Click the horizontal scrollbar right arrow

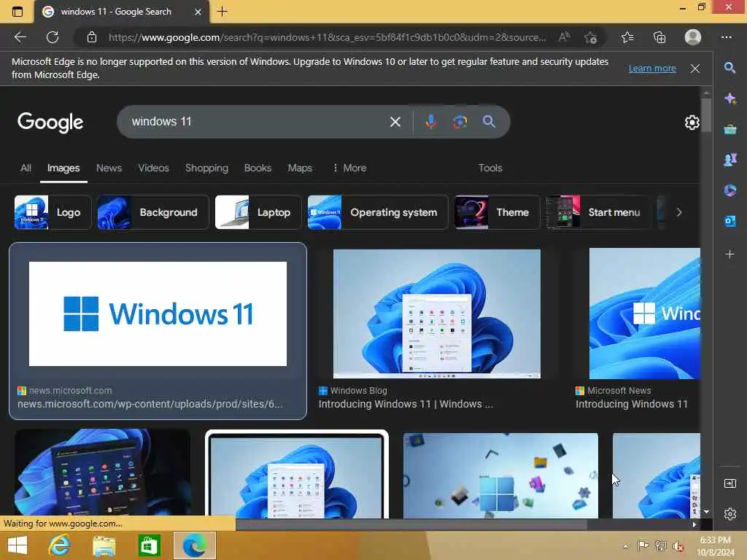694,524
